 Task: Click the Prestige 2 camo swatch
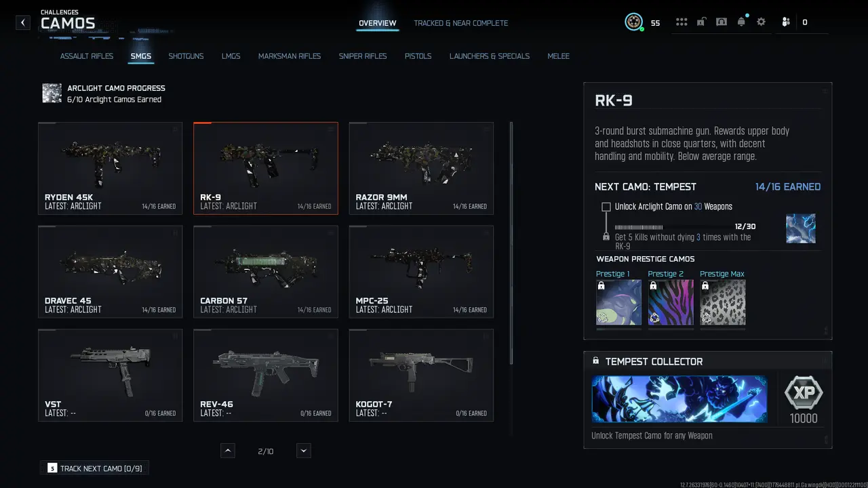tap(671, 302)
